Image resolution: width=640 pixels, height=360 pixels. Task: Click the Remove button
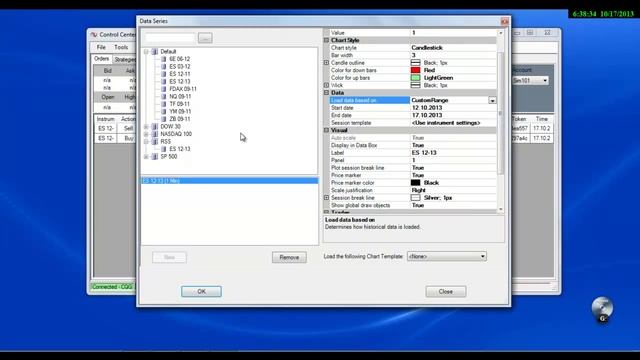tap(289, 257)
